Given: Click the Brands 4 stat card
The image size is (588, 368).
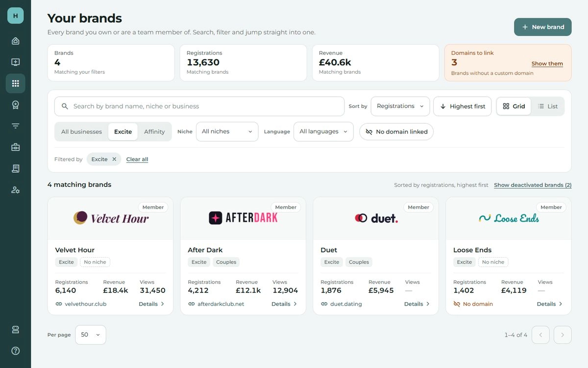Looking at the screenshot, I should pos(111,63).
